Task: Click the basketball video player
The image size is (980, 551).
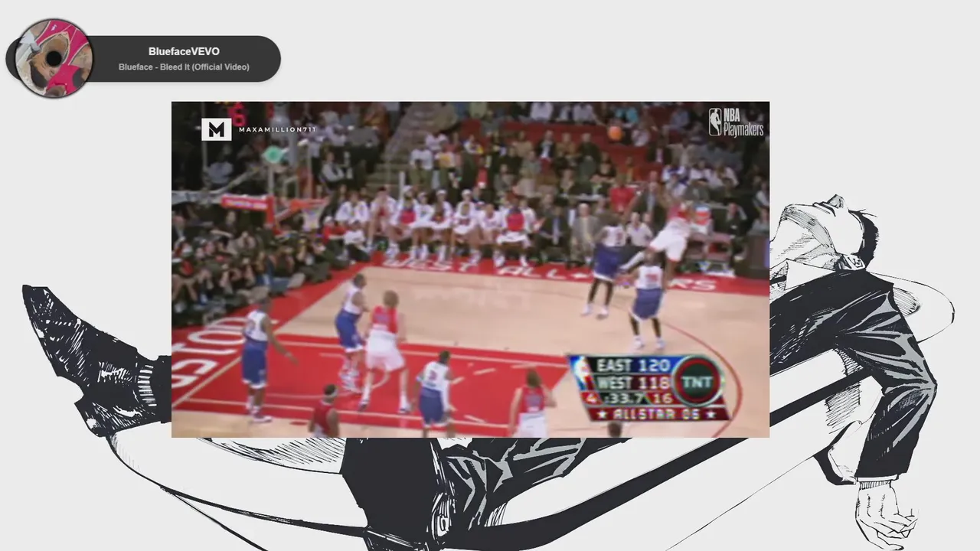Action: (470, 269)
